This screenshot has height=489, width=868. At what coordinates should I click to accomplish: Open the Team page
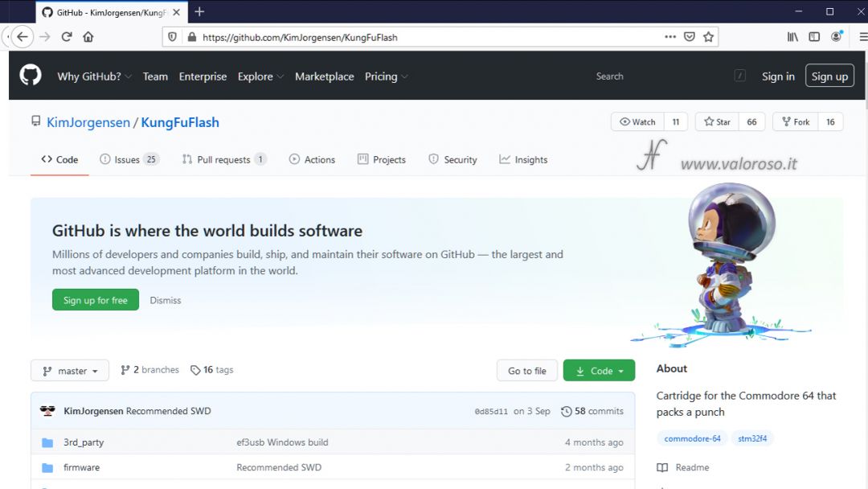[155, 76]
